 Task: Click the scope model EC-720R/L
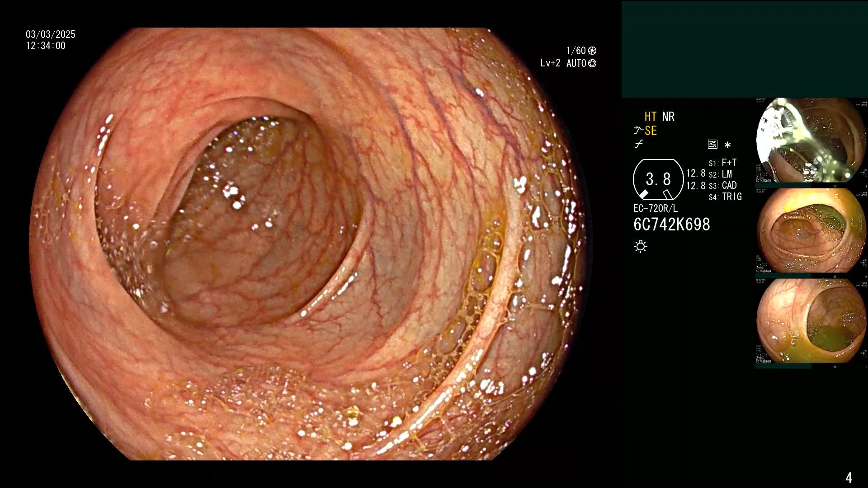(656, 209)
